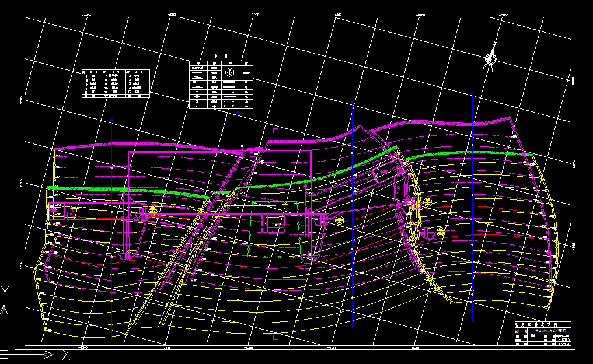Image resolution: width=593 pixels, height=364 pixels.
Task: Select row number 10 cell in left table
Action: [106, 88]
